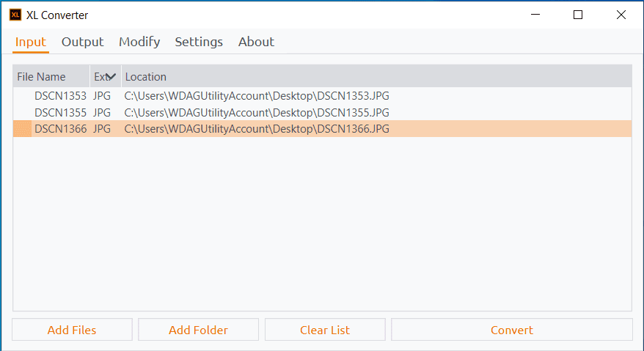Open the Output tab
This screenshot has height=351, width=644.
[x=82, y=42]
